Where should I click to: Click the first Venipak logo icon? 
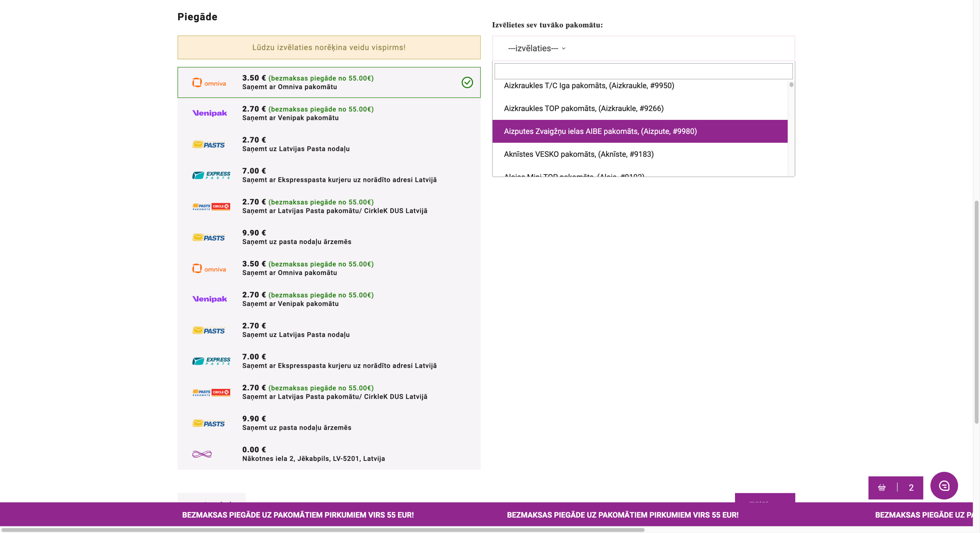tap(209, 113)
